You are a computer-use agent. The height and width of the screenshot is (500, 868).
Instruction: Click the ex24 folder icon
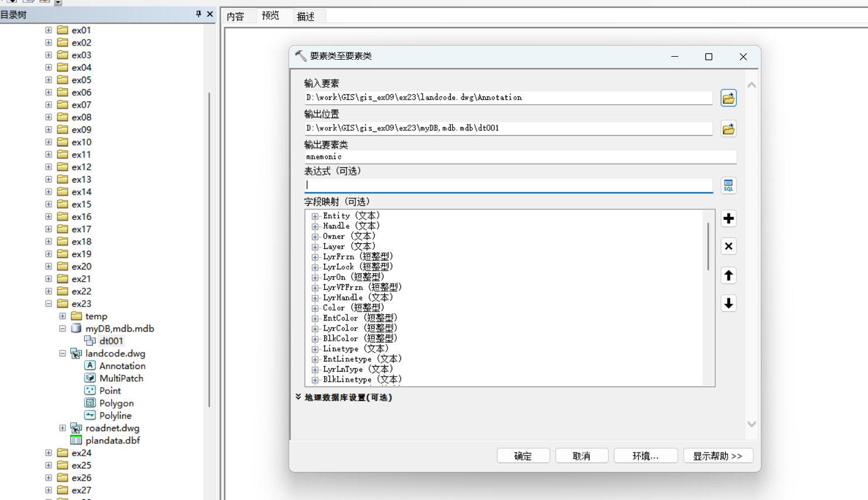63,453
